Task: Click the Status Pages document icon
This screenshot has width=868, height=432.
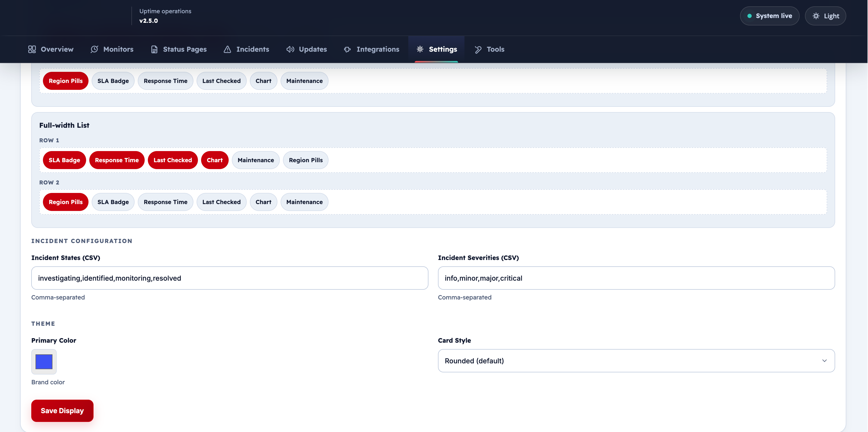Action: 154,49
